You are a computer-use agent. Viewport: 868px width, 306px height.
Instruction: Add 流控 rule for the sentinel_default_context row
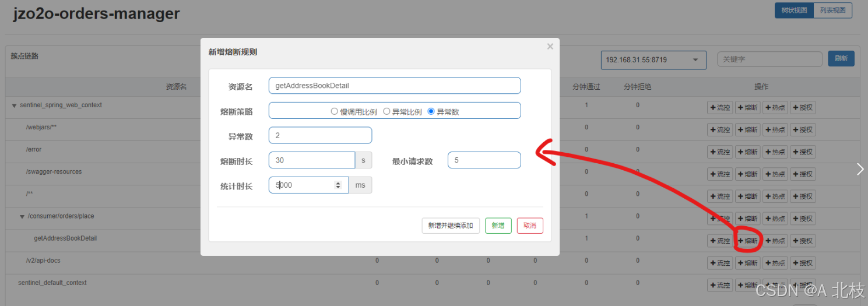(x=720, y=284)
